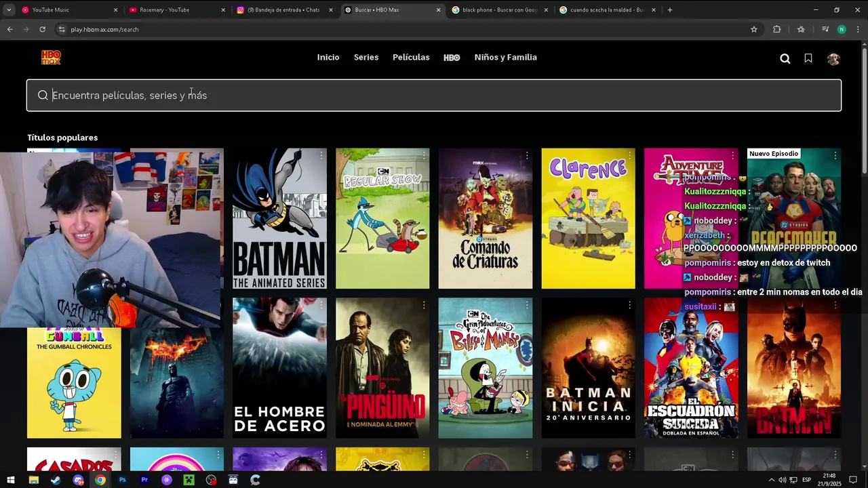Open Grim Adventures of Billy & Mandy poster
This screenshot has height=488, width=868.
(x=486, y=368)
